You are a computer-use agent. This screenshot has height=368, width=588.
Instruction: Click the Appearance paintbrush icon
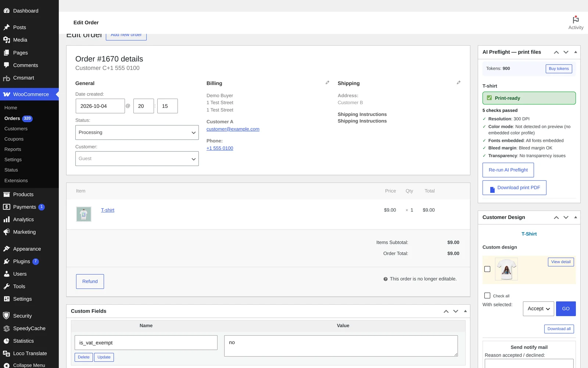tap(7, 249)
